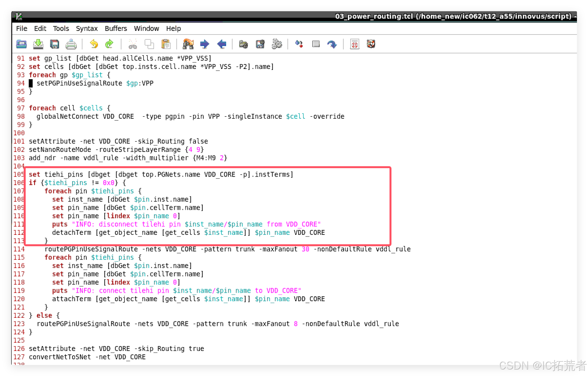Click 'lindex' on line 110

118,216
